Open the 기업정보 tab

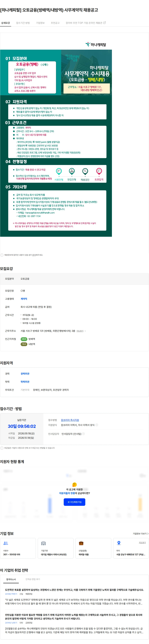coord(40,23)
